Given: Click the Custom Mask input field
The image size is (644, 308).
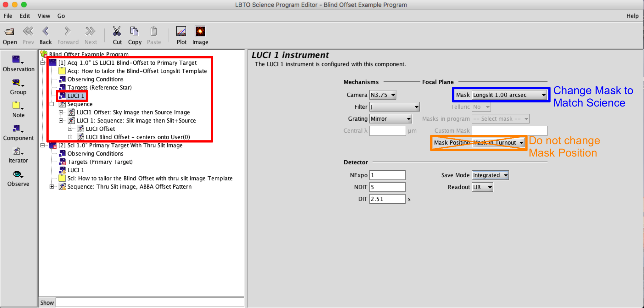Looking at the screenshot, I should click(509, 131).
